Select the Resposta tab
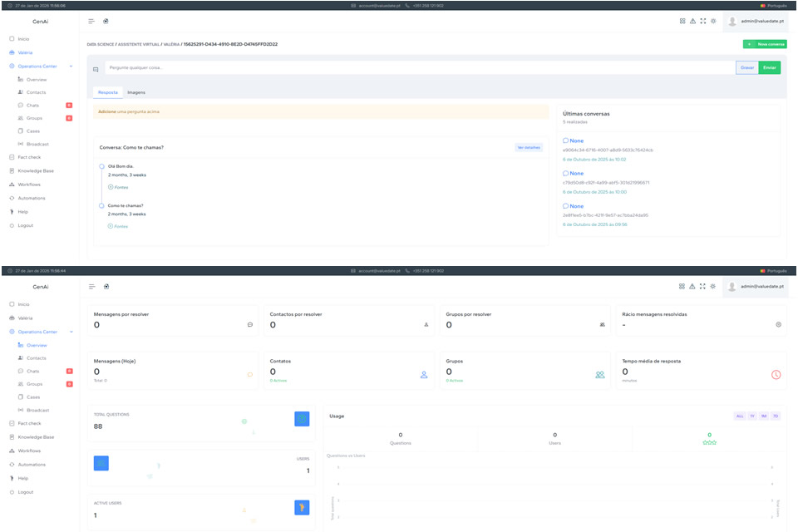The width and height of the screenshot is (798, 532). click(x=108, y=92)
